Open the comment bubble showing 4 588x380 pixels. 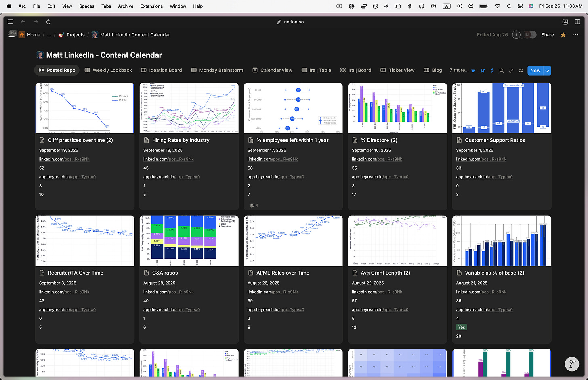point(254,205)
